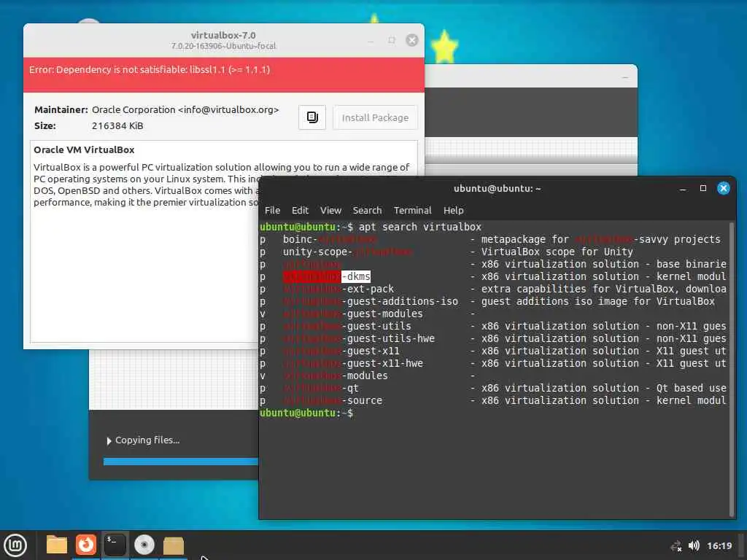747x560 pixels.
Task: Select the disc installer taskbar icon
Action: pos(144,545)
